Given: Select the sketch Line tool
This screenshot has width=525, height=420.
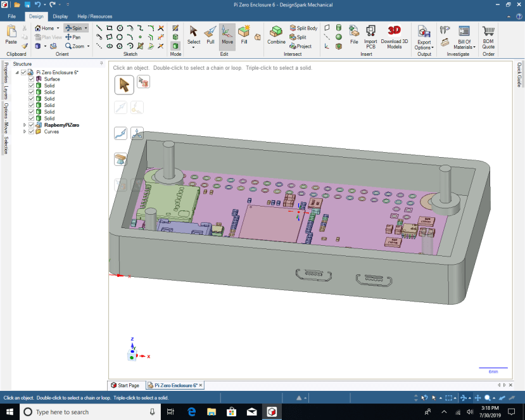Looking at the screenshot, I should click(99, 28).
